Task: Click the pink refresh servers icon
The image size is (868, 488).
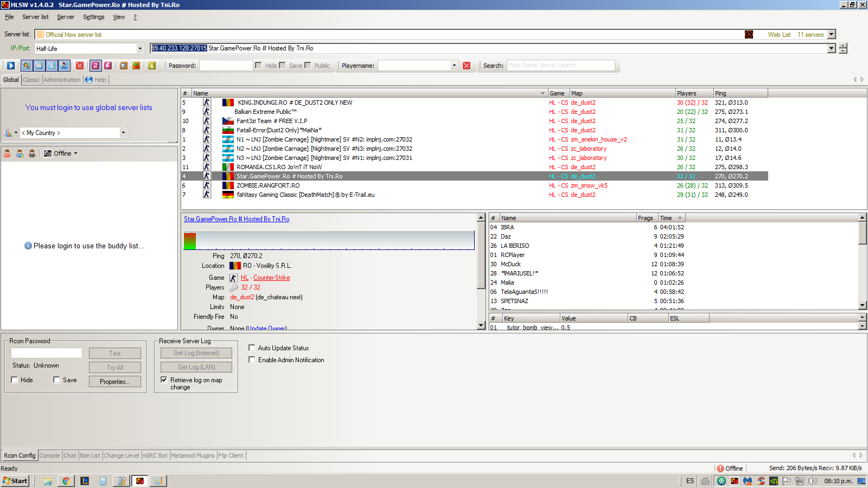Action: point(95,66)
